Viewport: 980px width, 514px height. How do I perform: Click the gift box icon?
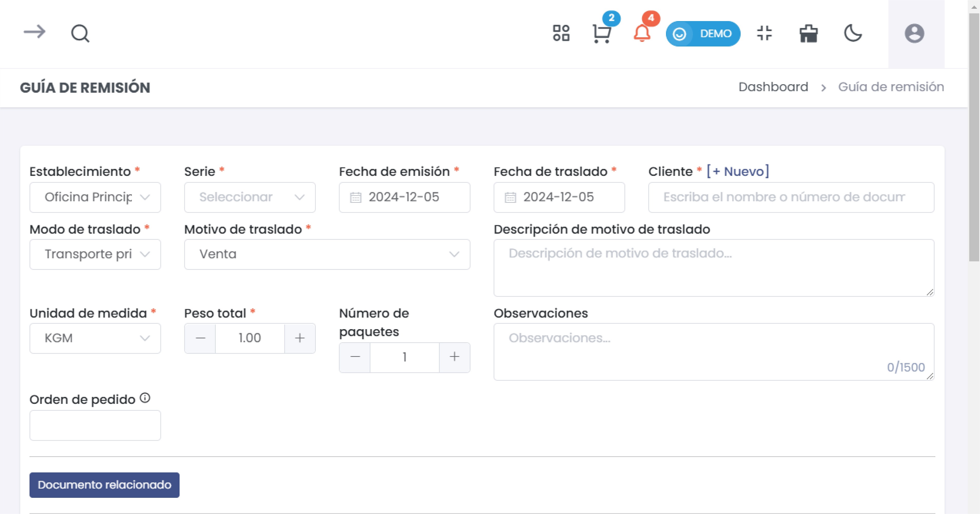tap(808, 34)
